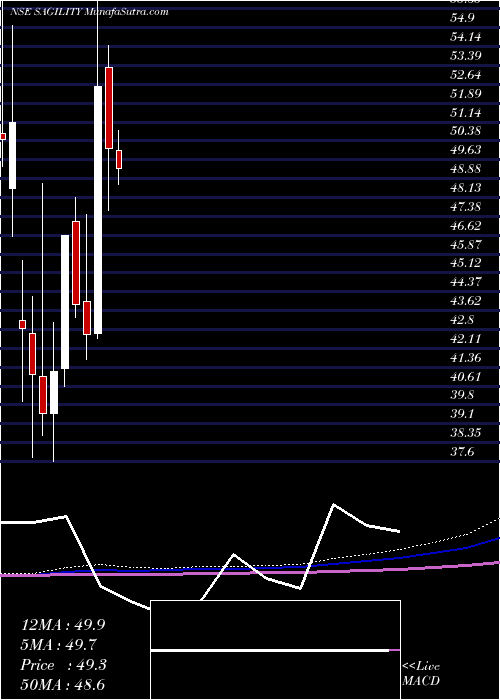The image size is (500, 700).
Task: Click the 50MA : 48.6 readout
Action: coord(65,684)
